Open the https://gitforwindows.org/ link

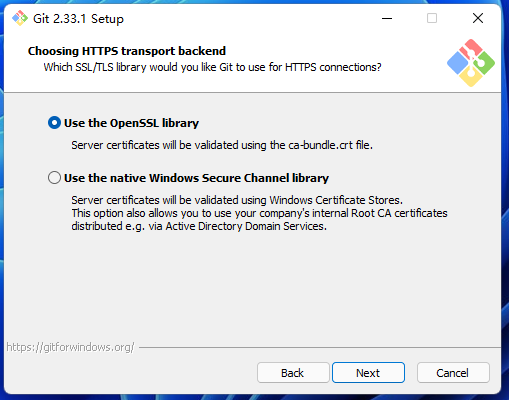tap(70, 347)
